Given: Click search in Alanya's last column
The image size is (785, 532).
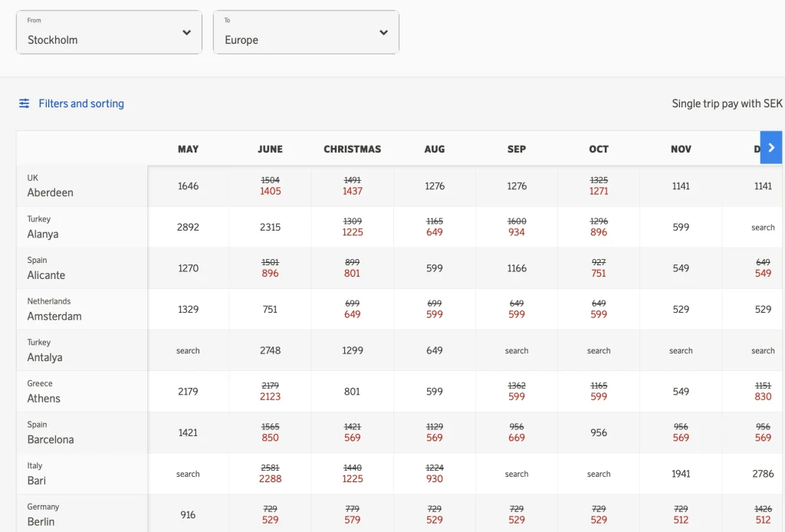Looking at the screenshot, I should pyautogui.click(x=763, y=227).
